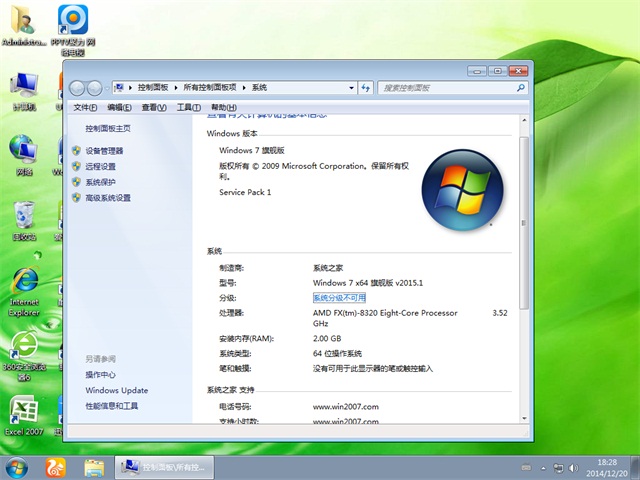The width and height of the screenshot is (640, 480).
Task: Open 远程设置 link
Action: (100, 166)
